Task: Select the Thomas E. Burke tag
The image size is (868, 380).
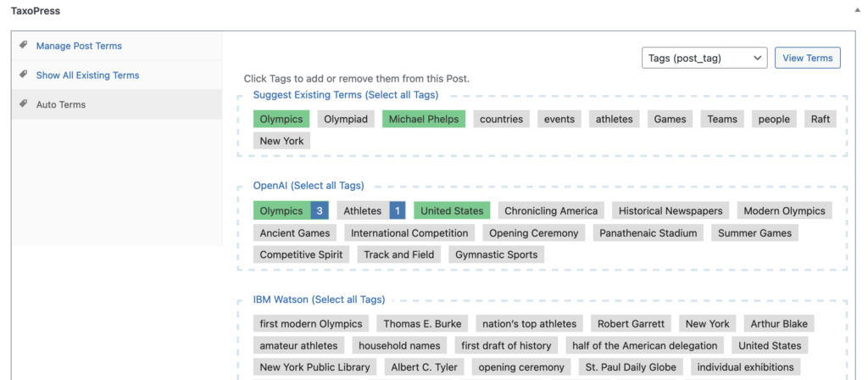Action: (422, 324)
